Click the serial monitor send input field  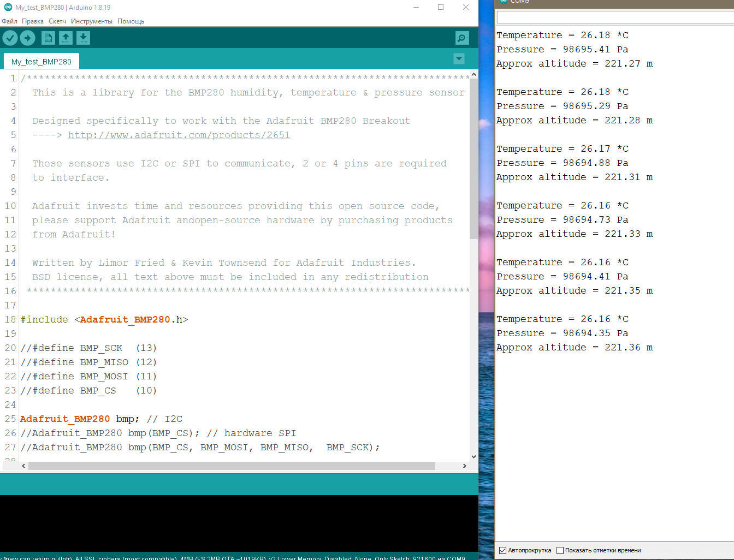pos(615,17)
